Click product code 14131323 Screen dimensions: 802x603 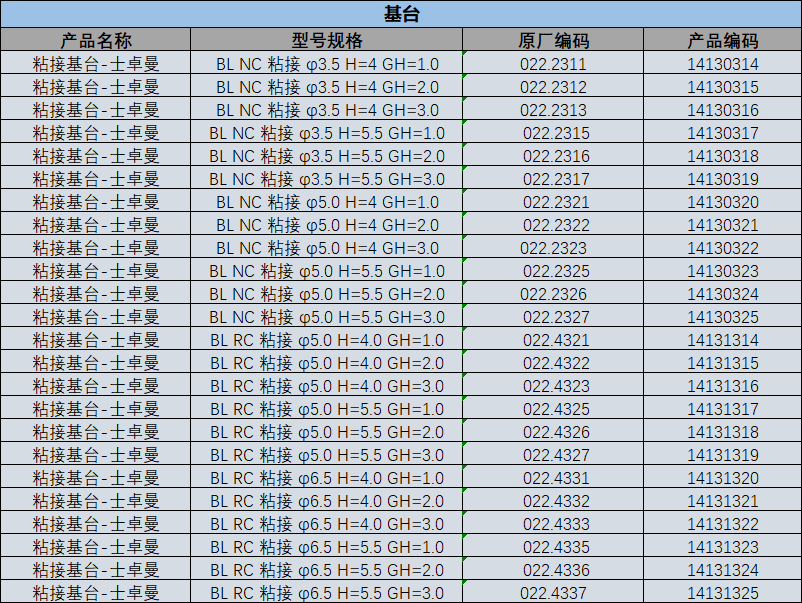[722, 547]
